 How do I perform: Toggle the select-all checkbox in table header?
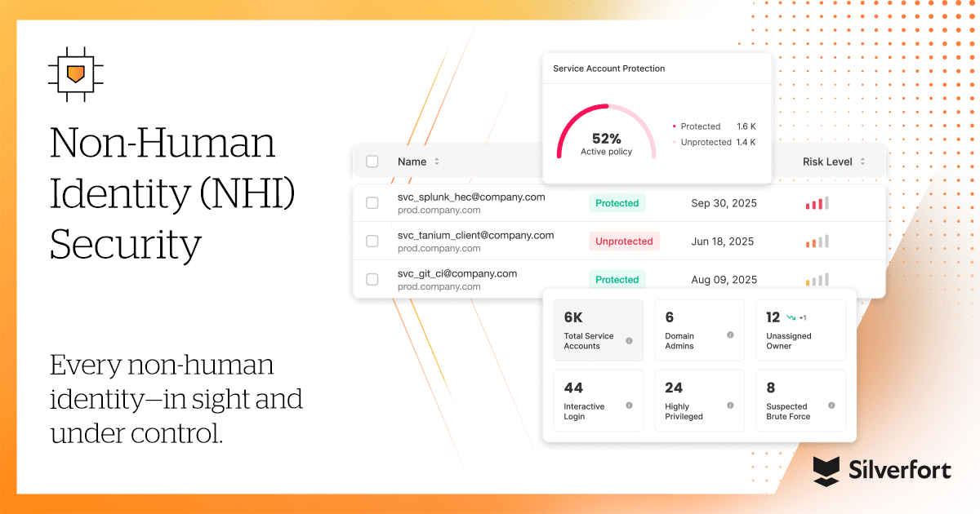[x=372, y=162]
